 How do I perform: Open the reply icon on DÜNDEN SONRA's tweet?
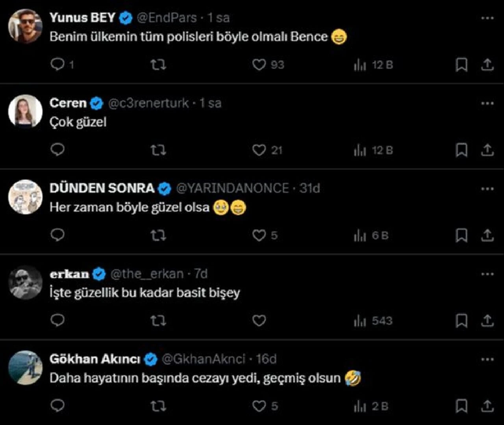pos(57,235)
